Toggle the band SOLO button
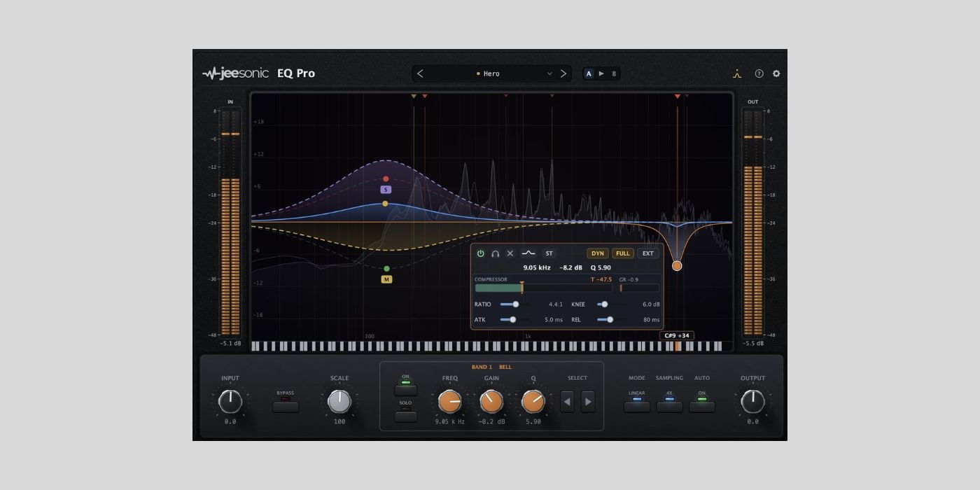 pyautogui.click(x=405, y=416)
